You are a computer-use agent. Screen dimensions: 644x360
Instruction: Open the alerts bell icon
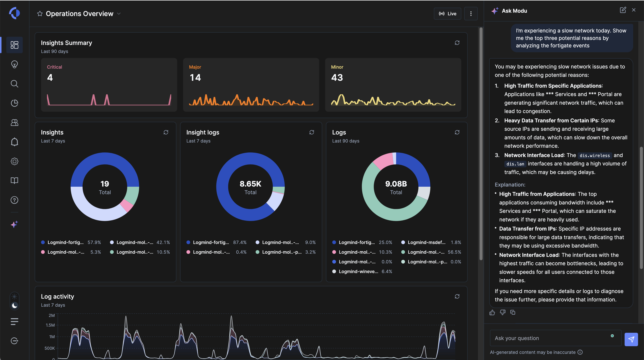click(x=15, y=142)
